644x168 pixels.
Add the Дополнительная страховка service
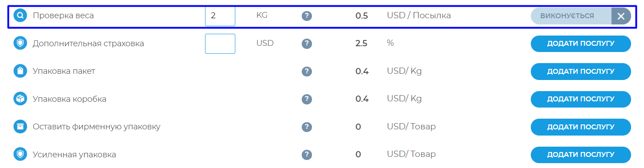click(x=581, y=44)
